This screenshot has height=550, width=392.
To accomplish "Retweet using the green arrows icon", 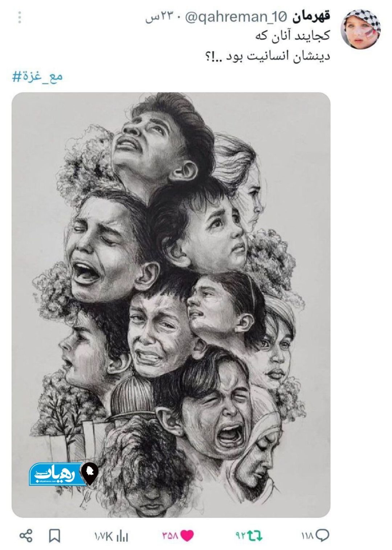I will click(x=255, y=536).
